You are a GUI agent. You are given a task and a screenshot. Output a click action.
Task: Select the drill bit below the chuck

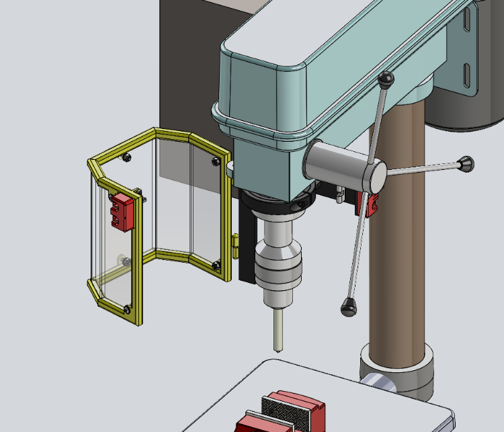click(278, 330)
